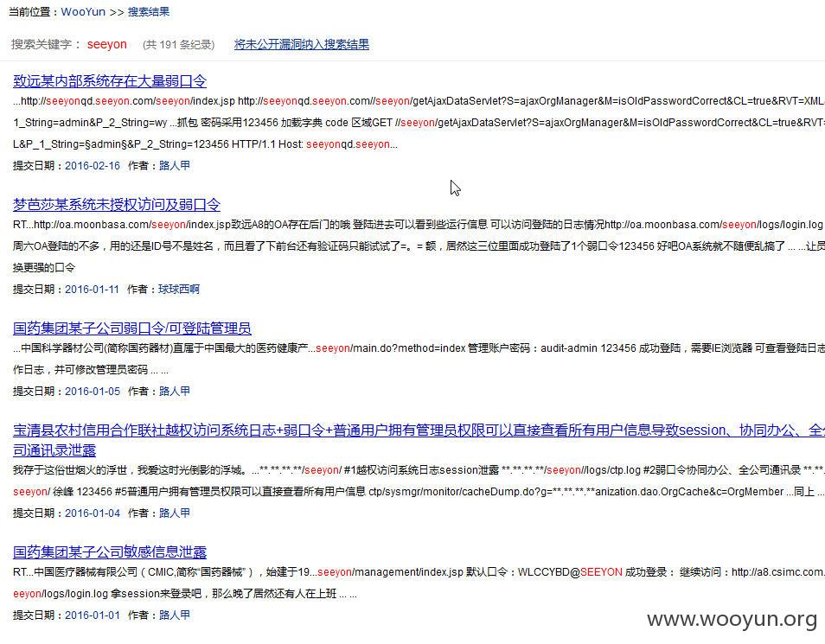Click the search keyword seeyon
The height and width of the screenshot is (644, 825).
click(107, 44)
